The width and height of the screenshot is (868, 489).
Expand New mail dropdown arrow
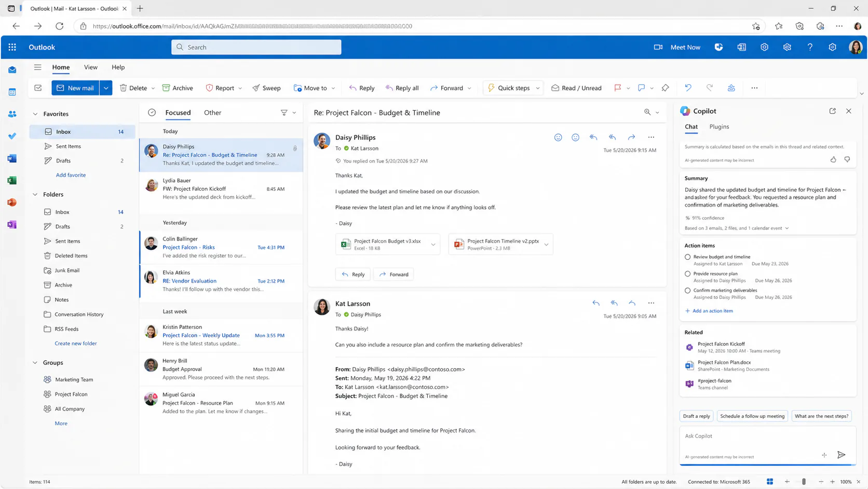tap(106, 88)
